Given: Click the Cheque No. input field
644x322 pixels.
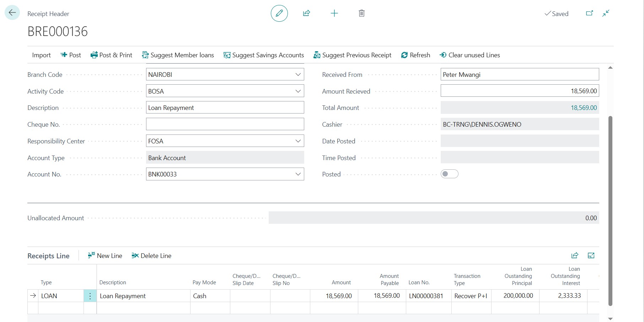Looking at the screenshot, I should click(225, 124).
